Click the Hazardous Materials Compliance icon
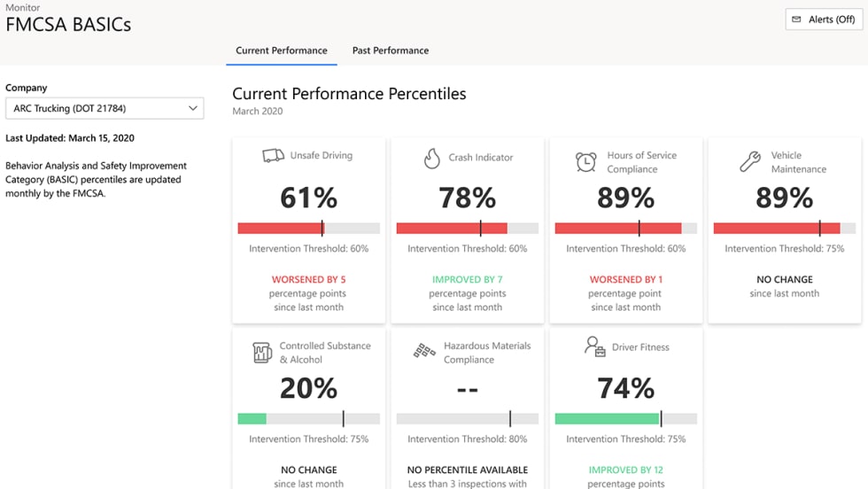868x489 pixels. coord(424,352)
